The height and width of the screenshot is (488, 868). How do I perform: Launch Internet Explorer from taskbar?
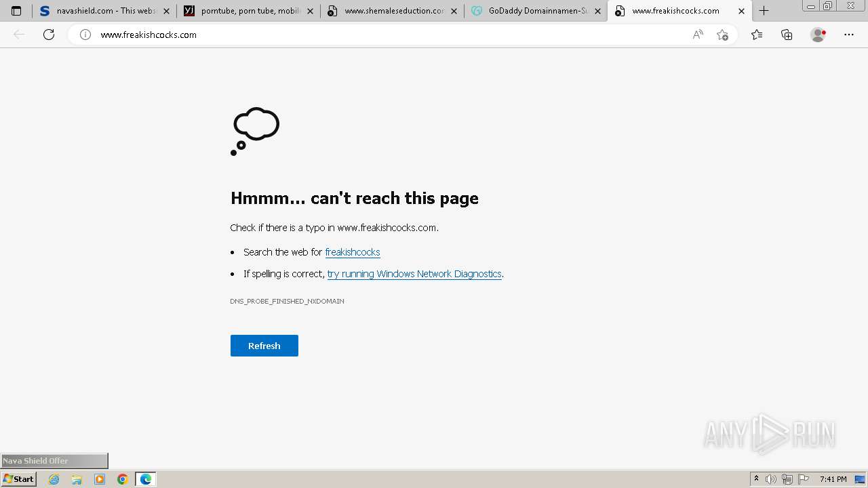pos(54,479)
